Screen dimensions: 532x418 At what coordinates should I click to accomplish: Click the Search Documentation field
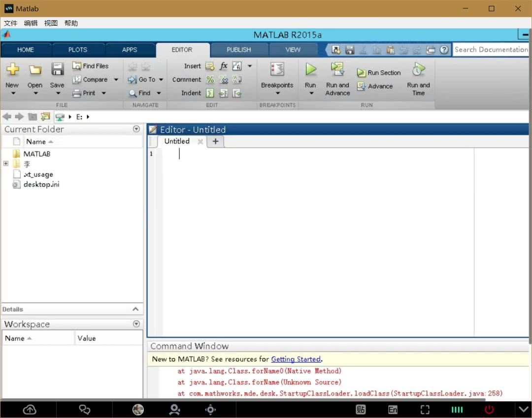point(491,50)
